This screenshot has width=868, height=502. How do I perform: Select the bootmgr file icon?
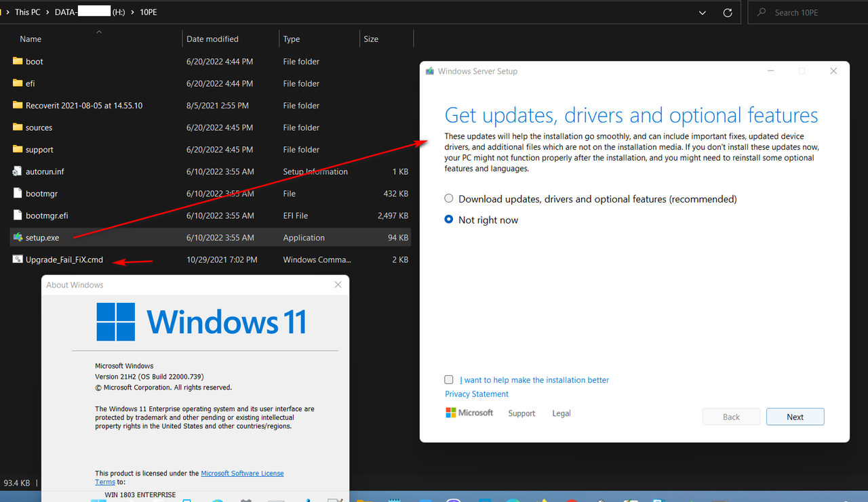tap(18, 194)
